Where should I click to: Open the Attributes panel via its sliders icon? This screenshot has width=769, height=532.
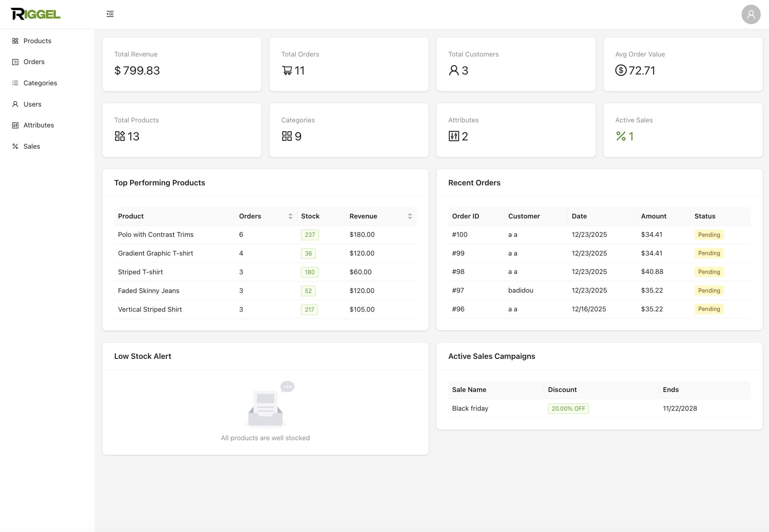15,125
